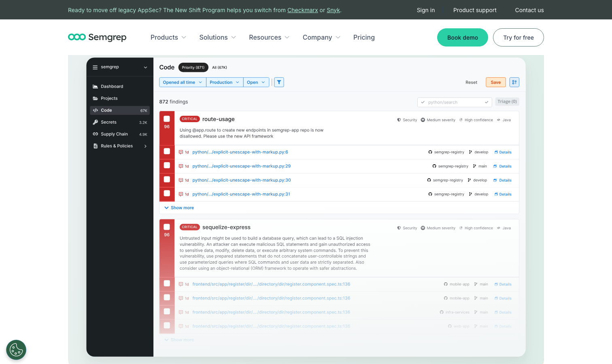The image size is (612, 364).
Task: Select checkbox for explicit-unescape-with-markup.py:6
Action: pyautogui.click(x=167, y=151)
